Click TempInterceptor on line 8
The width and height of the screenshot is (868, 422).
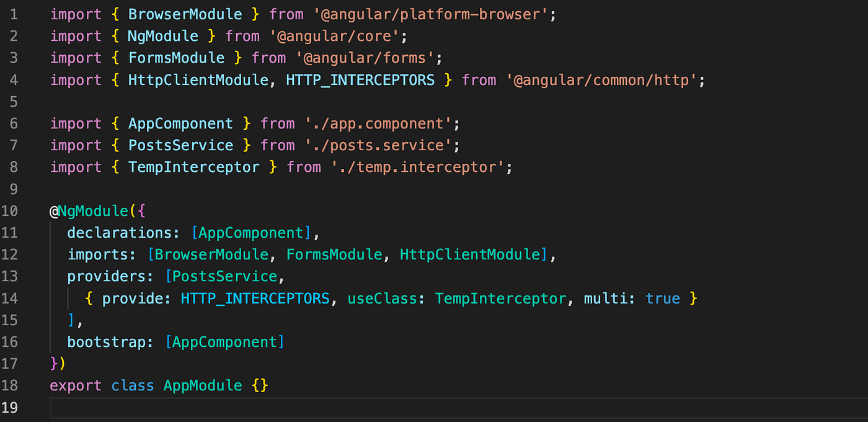193,166
